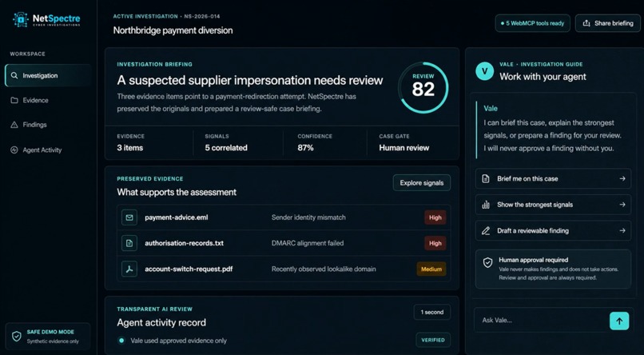The image size is (644, 355).
Task: Click the Medium badge on account-switch-request.pdf row
Action: coord(431,269)
